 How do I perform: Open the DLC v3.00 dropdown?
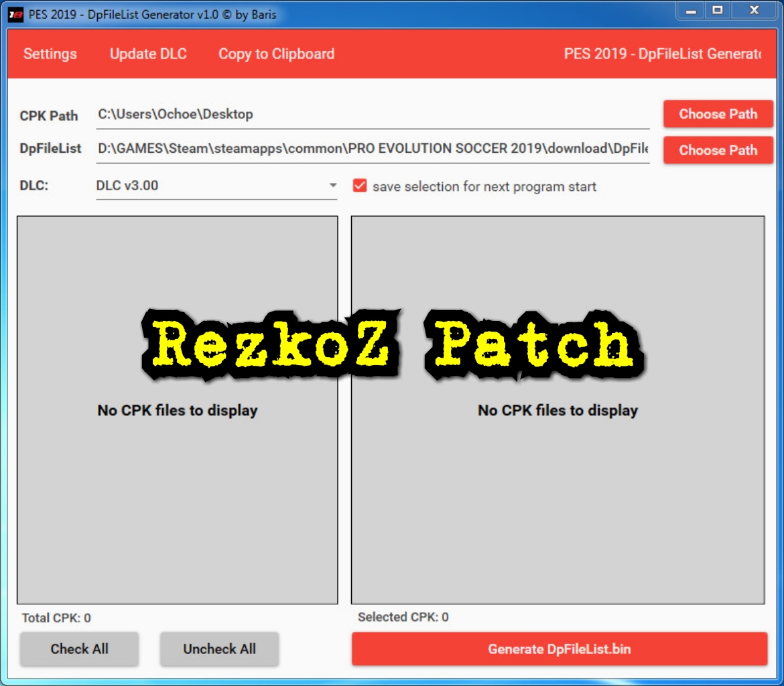216,186
